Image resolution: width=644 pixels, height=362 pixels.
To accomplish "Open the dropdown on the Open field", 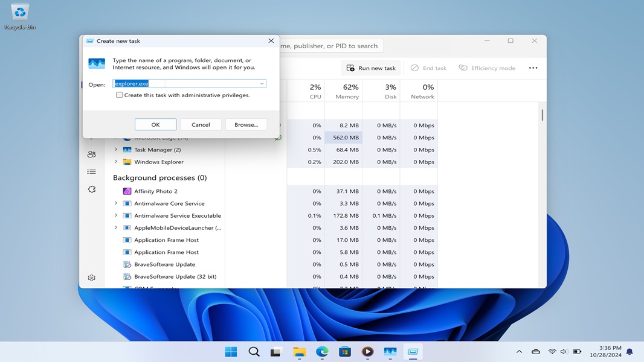I will [x=262, y=83].
